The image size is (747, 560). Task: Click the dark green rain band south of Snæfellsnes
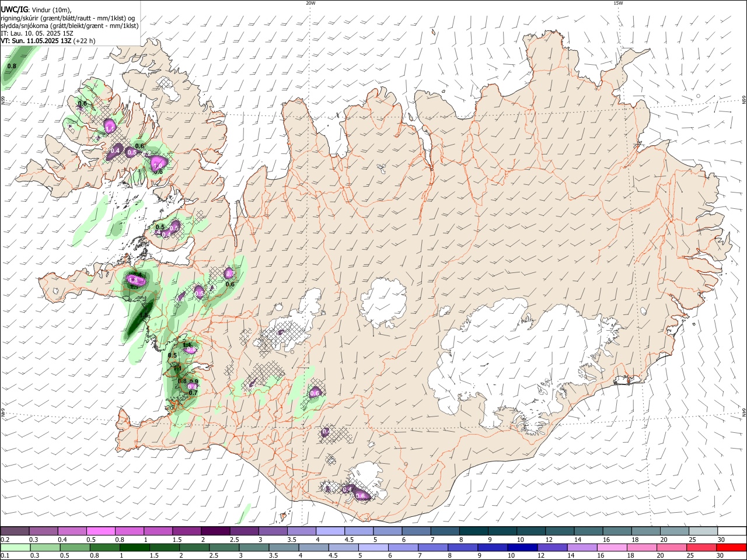[139, 319]
